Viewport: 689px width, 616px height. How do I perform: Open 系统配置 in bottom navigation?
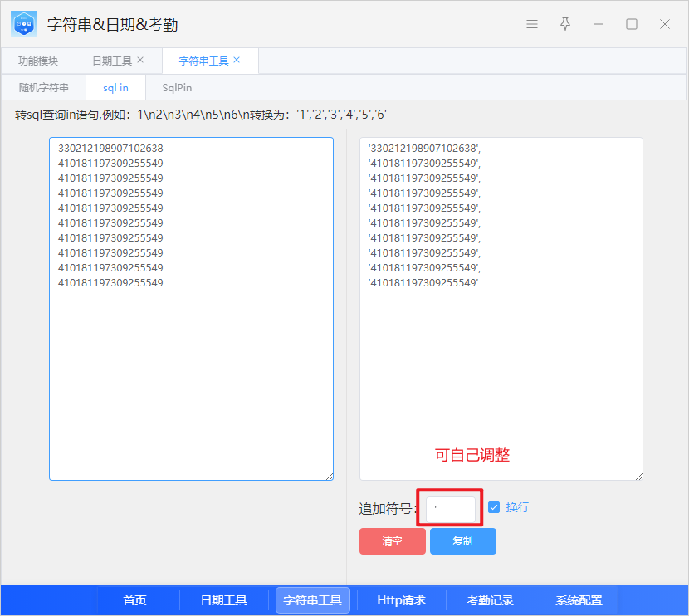tap(579, 600)
